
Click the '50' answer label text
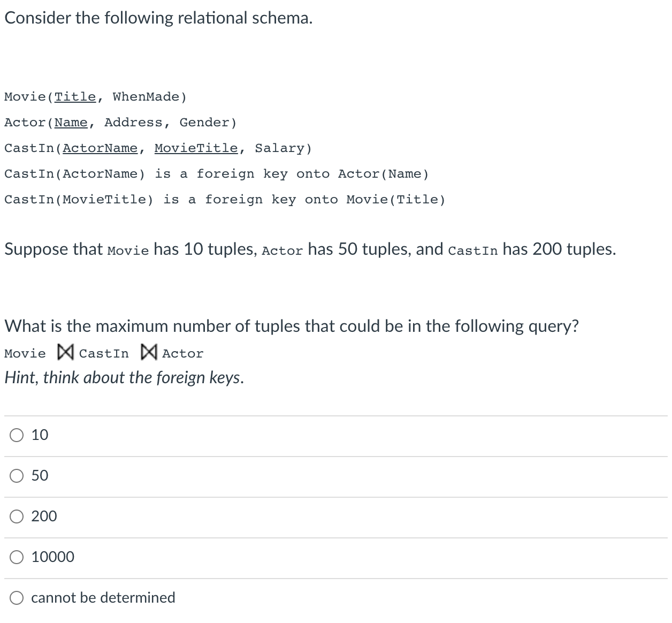pos(40,476)
